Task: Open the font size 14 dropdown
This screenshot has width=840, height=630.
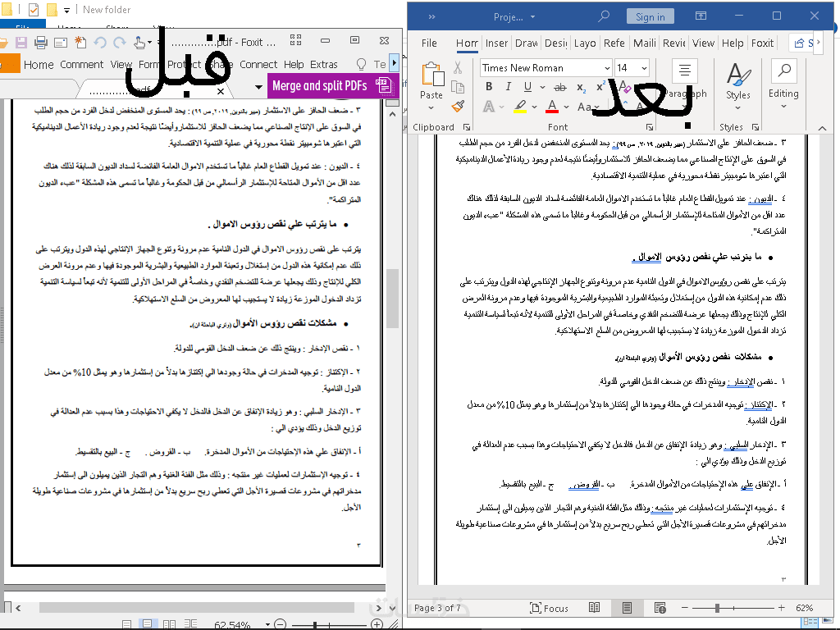Action: click(644, 68)
